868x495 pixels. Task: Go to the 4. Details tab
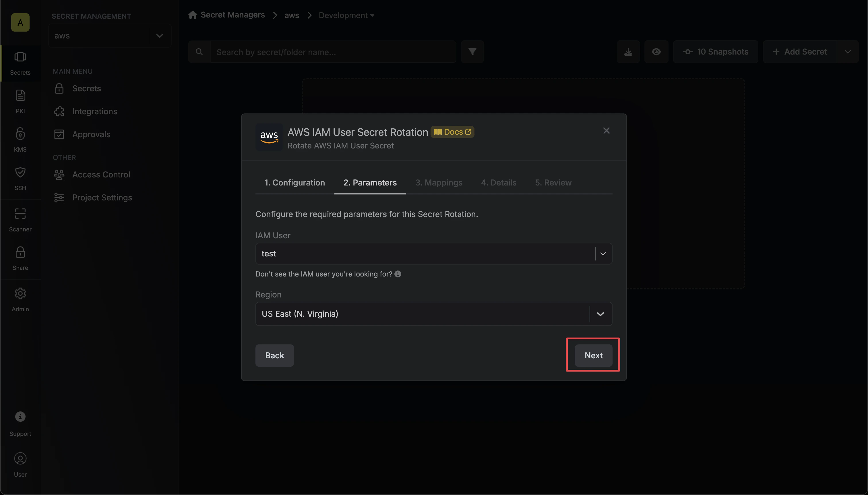point(499,183)
